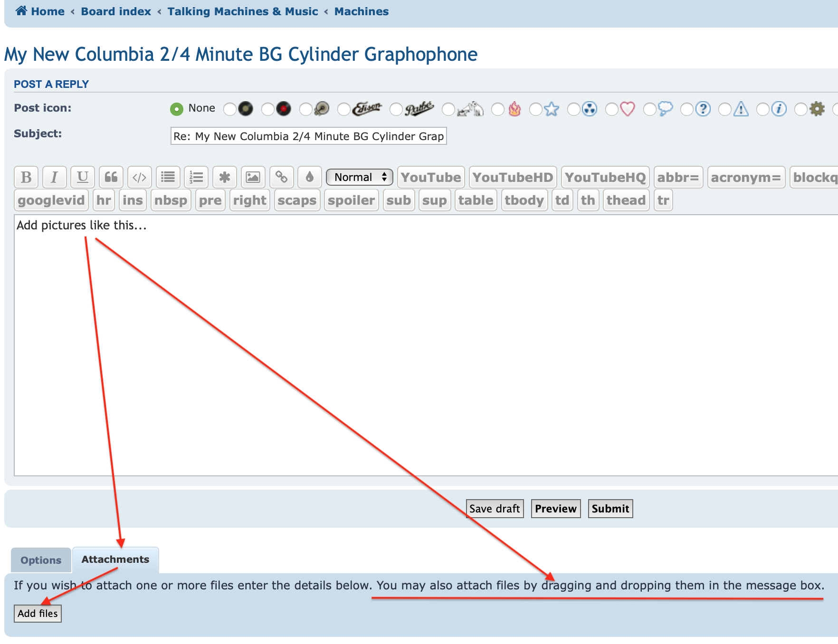Insert the spoiler BBCode tag
Image resolution: width=838 pixels, height=644 pixels.
click(351, 200)
